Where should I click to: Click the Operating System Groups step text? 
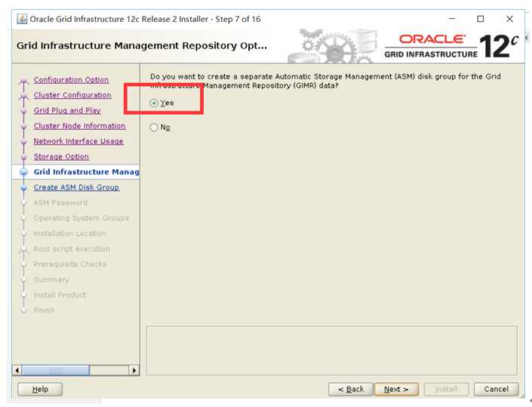(x=81, y=218)
